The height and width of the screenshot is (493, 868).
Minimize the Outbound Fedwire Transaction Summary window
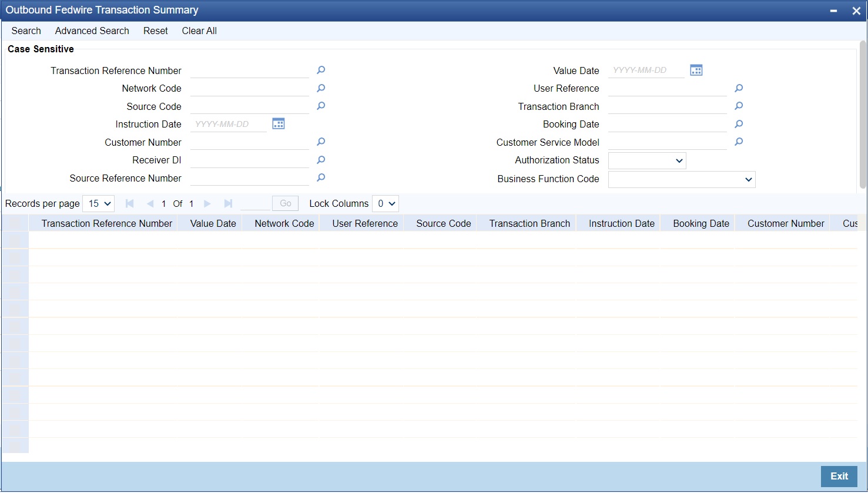coord(833,11)
